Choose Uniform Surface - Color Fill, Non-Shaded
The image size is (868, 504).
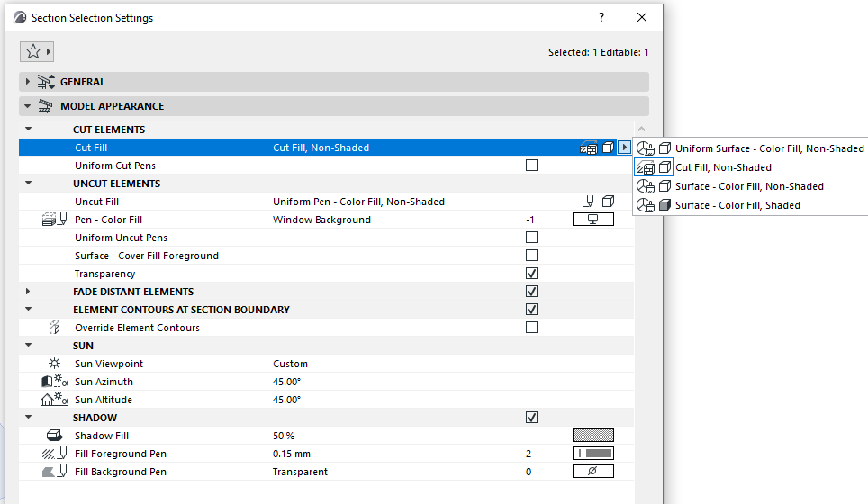768,148
